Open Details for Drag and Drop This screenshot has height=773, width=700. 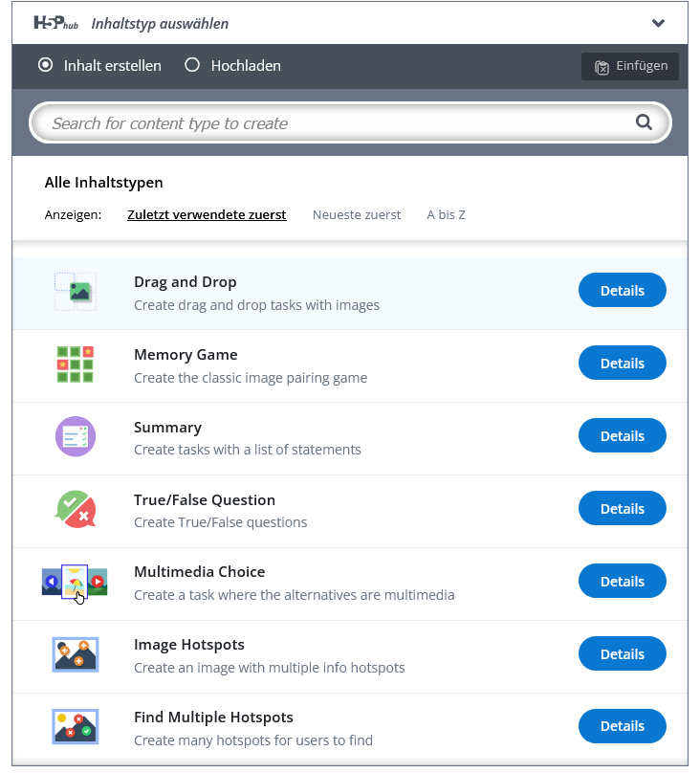coord(622,291)
